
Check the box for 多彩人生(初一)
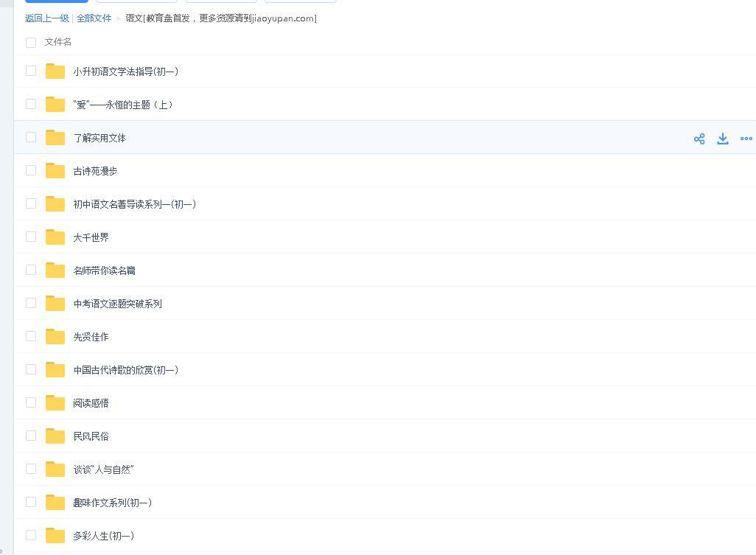(31, 535)
